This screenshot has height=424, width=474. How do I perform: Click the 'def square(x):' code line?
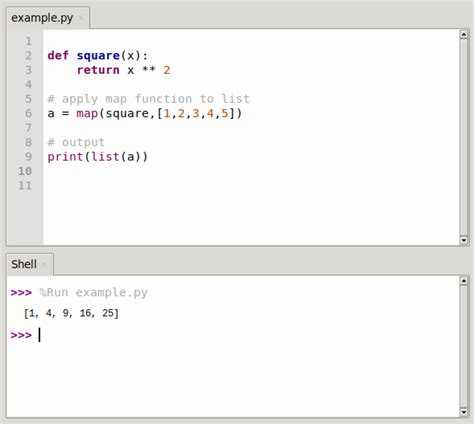point(97,56)
